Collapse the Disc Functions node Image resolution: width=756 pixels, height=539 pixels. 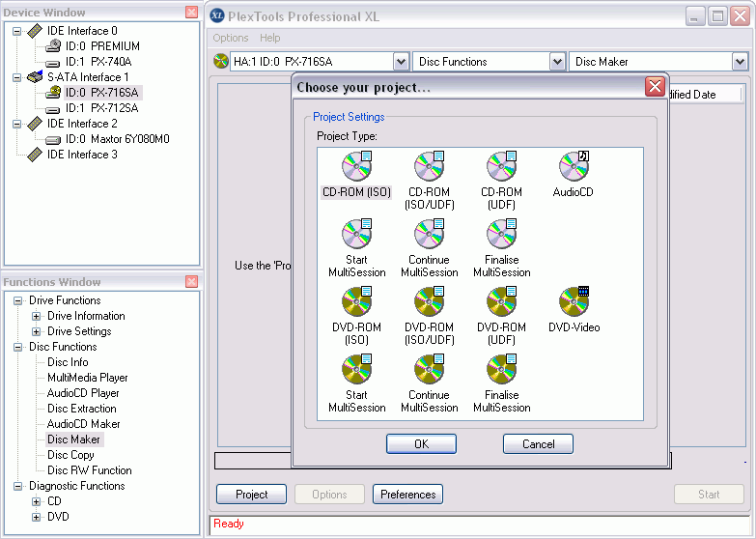point(17,347)
